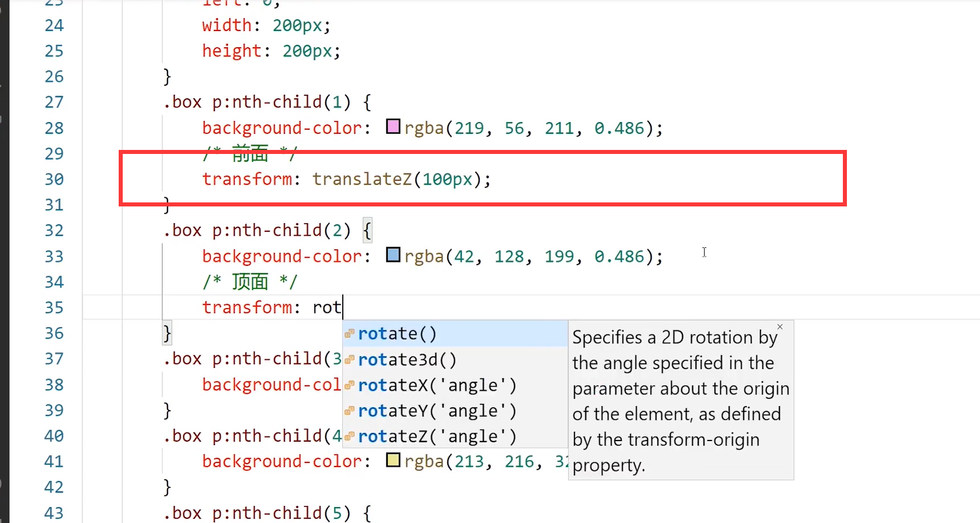
Task: Click rgba(219, 56, 211, 0.486) value
Action: point(528,127)
